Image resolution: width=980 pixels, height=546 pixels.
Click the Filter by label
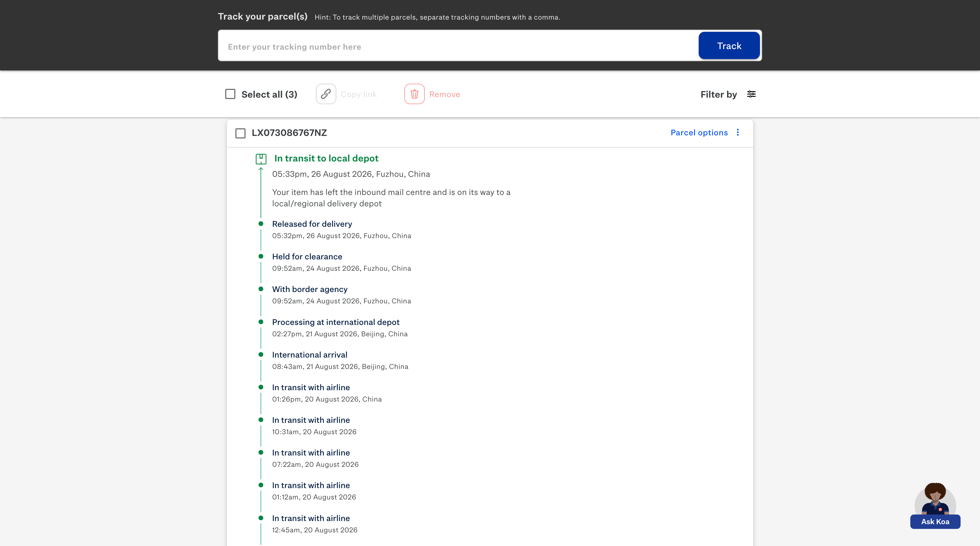tap(719, 94)
